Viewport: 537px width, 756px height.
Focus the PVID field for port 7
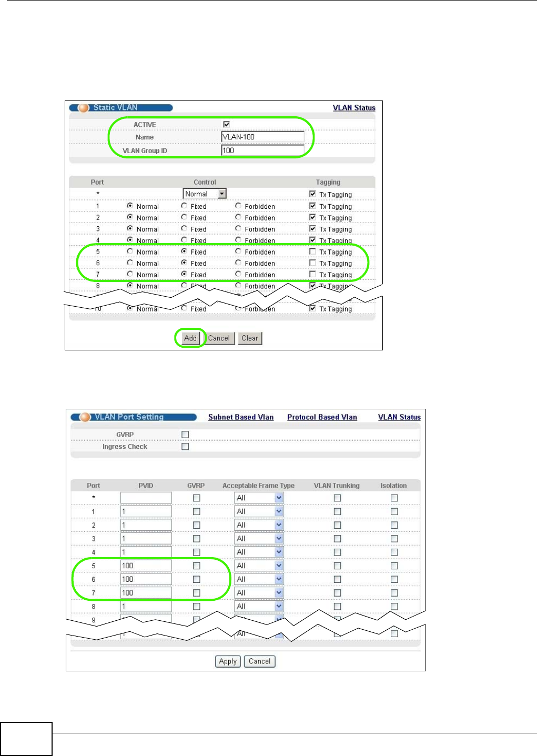pyautogui.click(x=146, y=593)
